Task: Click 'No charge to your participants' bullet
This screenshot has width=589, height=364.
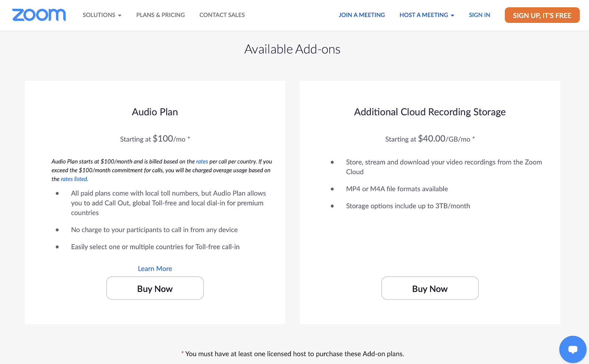Action: [x=154, y=230]
